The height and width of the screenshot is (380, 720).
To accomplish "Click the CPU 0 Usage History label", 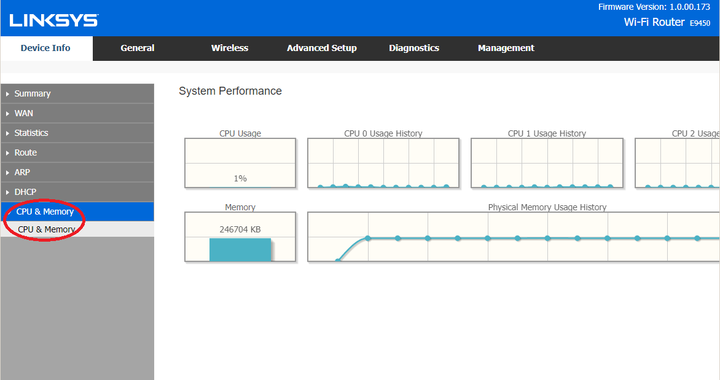I will [383, 133].
